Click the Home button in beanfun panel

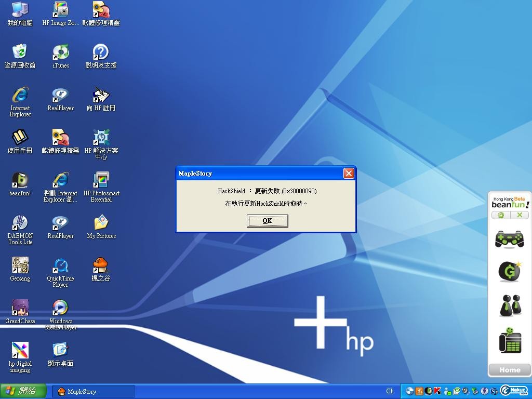[x=509, y=370]
